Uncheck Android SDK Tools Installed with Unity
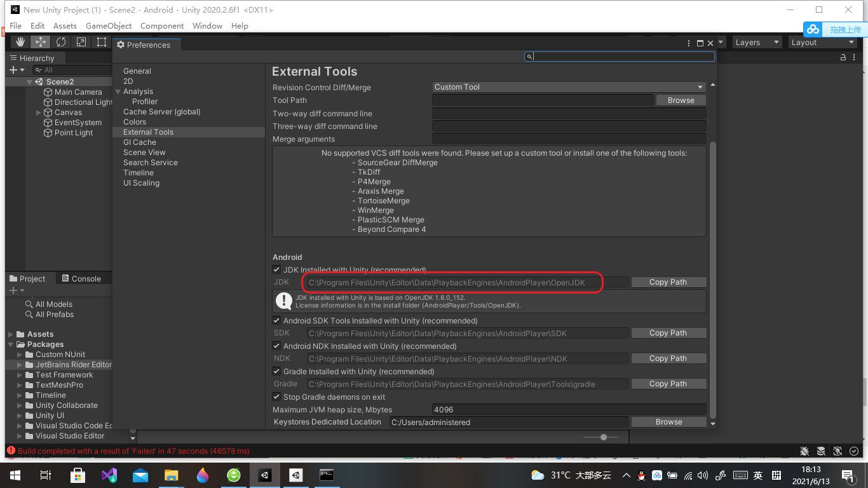 coord(276,321)
